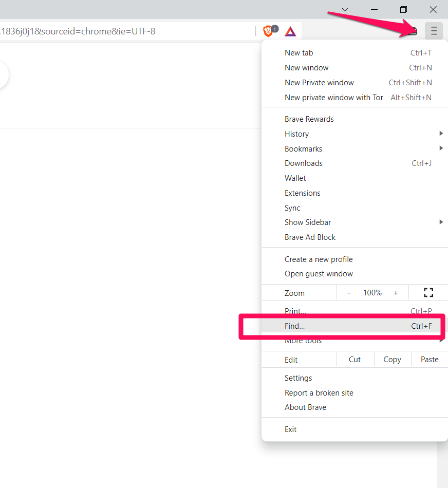Minimize the Brave browser window
The height and width of the screenshot is (488, 448).
(x=374, y=10)
